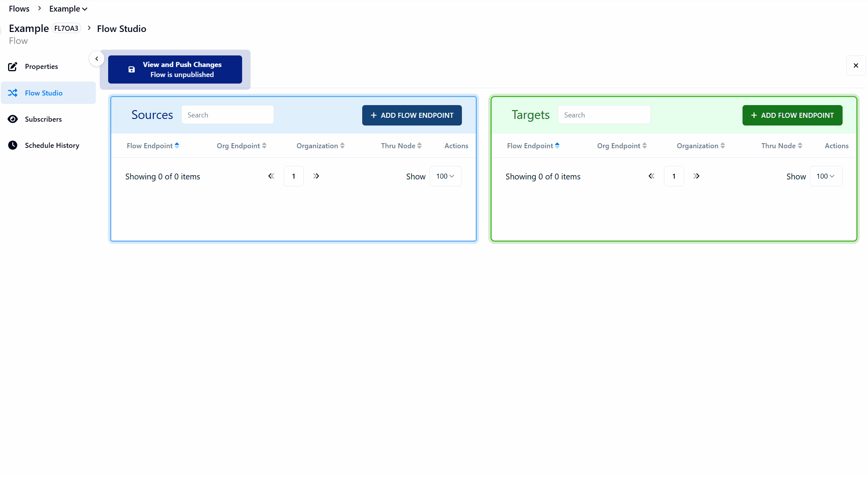Close the Flow Studio panel with X
Viewport: 868px width, 477px height.
tap(856, 65)
